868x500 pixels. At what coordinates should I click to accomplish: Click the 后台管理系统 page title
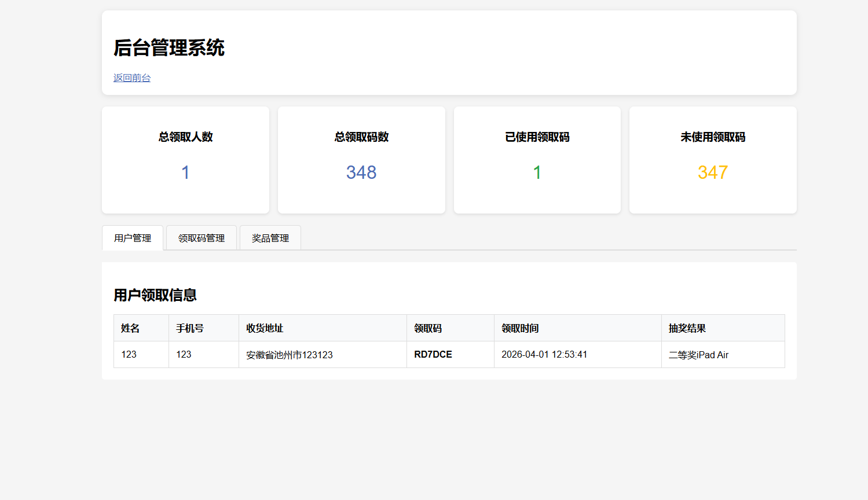[x=169, y=47]
